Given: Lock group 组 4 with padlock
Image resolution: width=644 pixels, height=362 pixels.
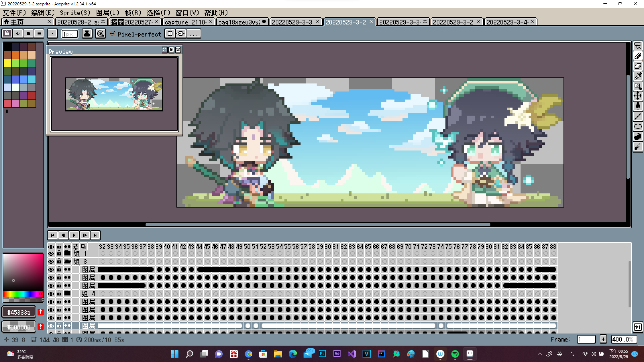Looking at the screenshot, I should coord(59,294).
